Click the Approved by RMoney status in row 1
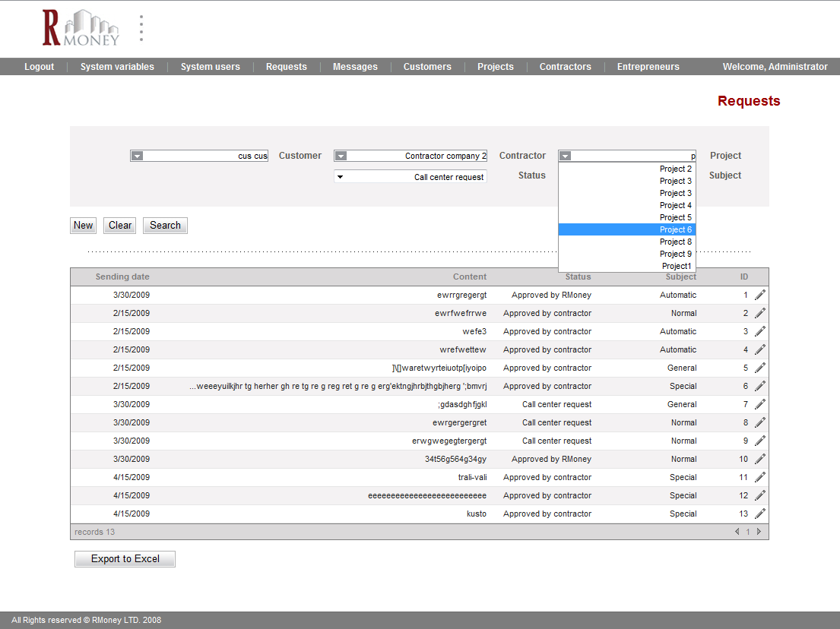840x629 pixels. tap(551, 295)
